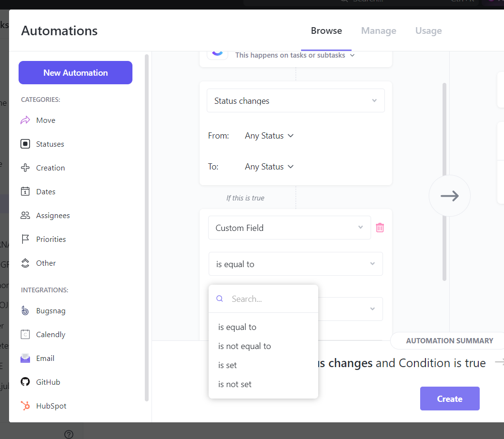Click the AUTOMATION SUMMARY label

pos(449,340)
